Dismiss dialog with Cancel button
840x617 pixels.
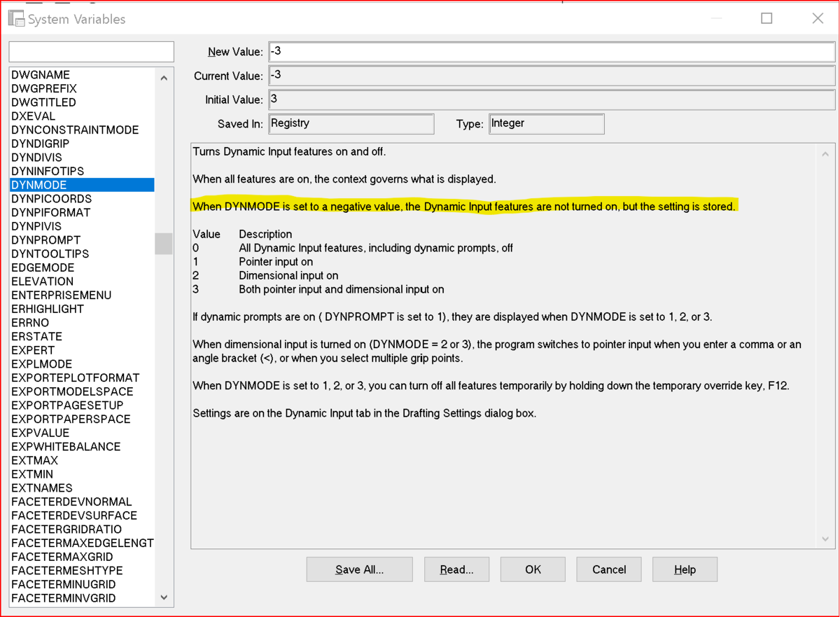coord(609,569)
